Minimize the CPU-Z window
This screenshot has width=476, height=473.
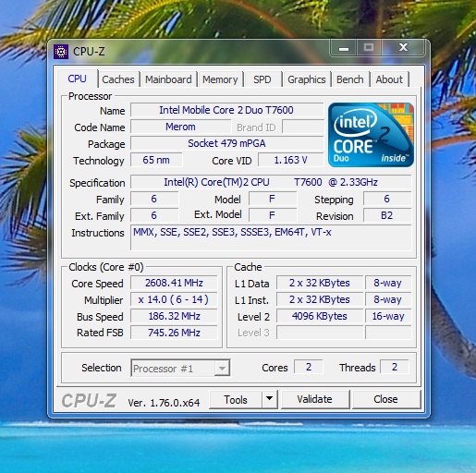coord(344,48)
